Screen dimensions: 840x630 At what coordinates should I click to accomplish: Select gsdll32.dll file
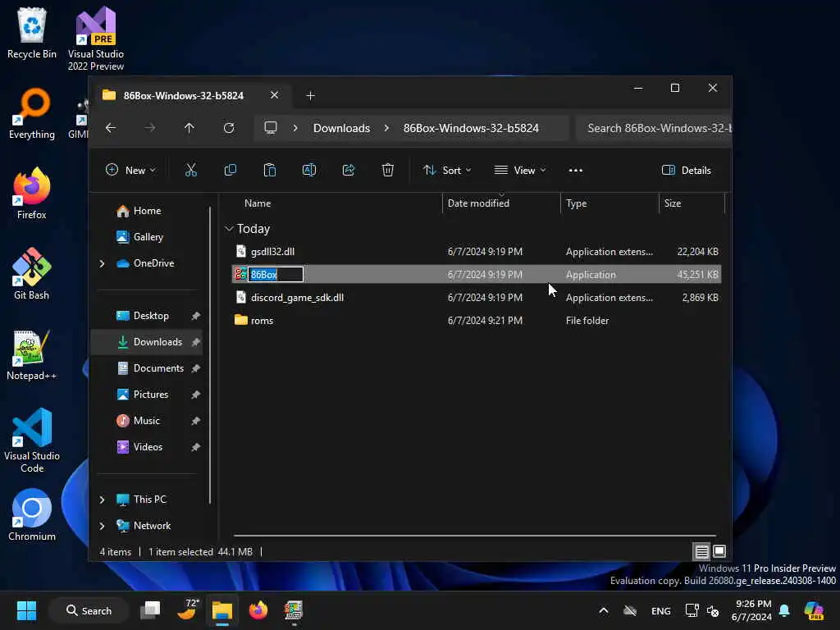(477, 251)
